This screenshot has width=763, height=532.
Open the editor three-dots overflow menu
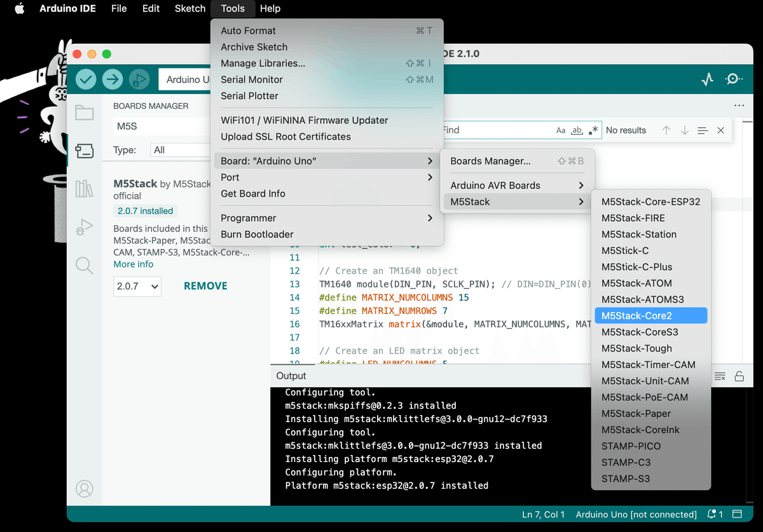coord(739,106)
